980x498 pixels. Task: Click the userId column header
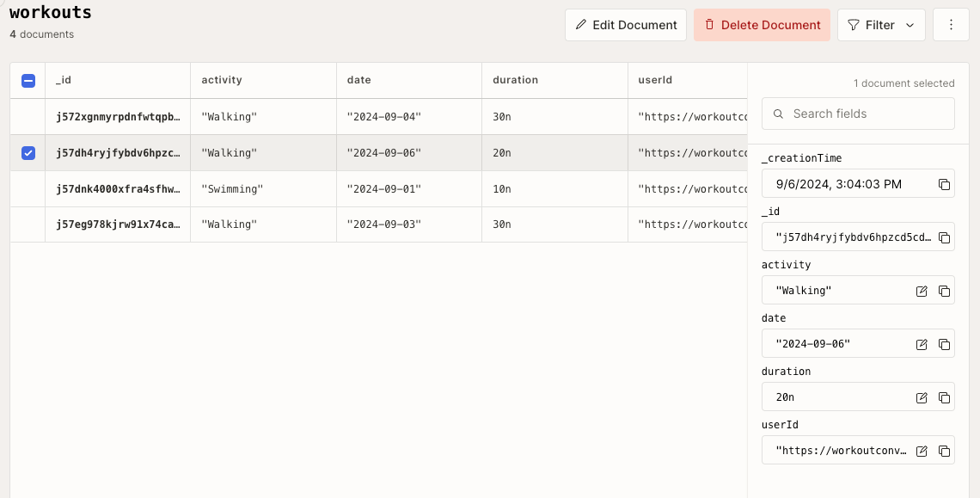point(688,80)
